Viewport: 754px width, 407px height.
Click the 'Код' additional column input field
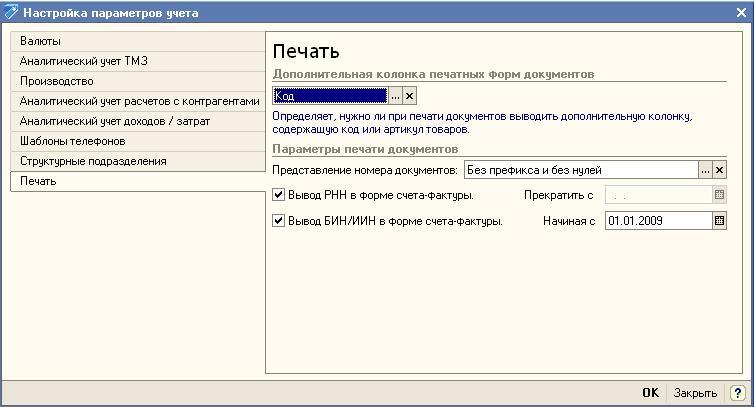click(x=330, y=96)
